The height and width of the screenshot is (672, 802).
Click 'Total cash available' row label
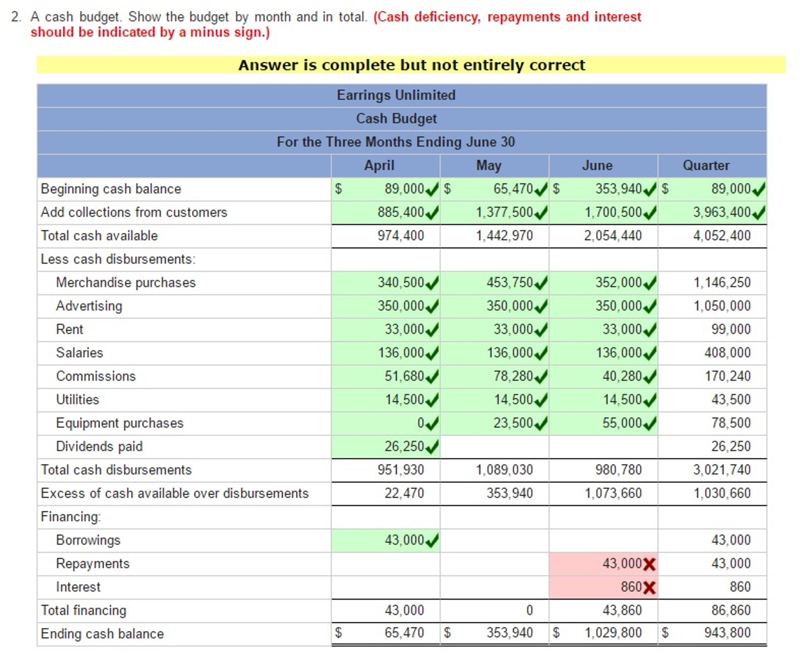pyautogui.click(x=99, y=236)
